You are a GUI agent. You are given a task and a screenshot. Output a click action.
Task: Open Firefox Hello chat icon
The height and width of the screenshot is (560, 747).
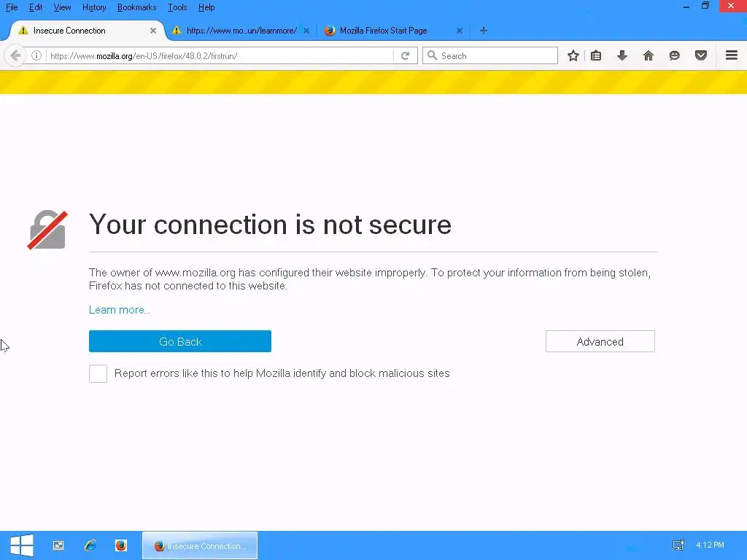675,55
